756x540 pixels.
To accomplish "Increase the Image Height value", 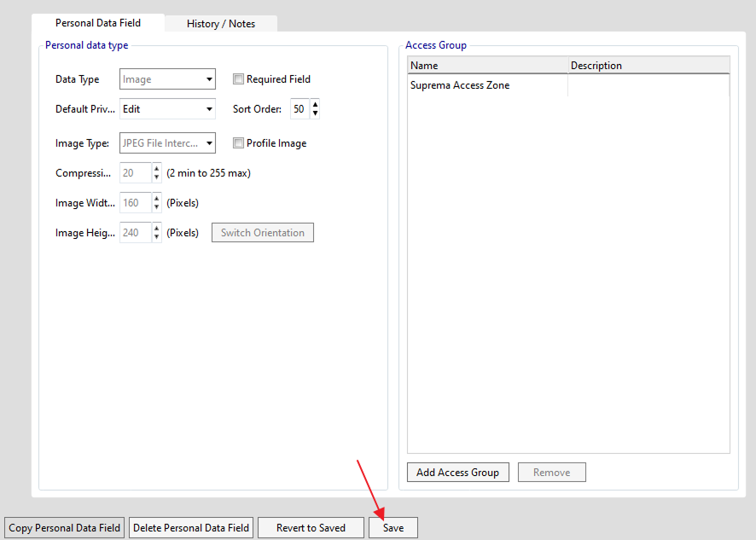I will (x=156, y=228).
